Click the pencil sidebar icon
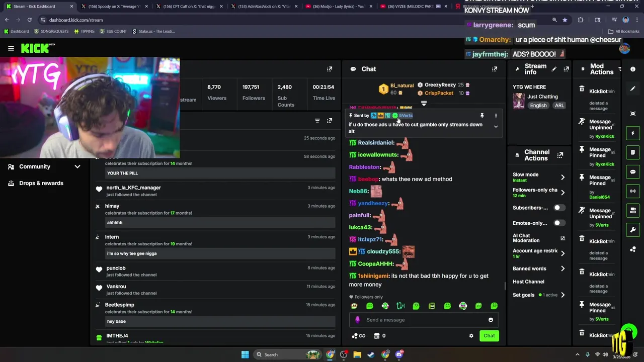This screenshot has height=362, width=644. click(x=633, y=88)
